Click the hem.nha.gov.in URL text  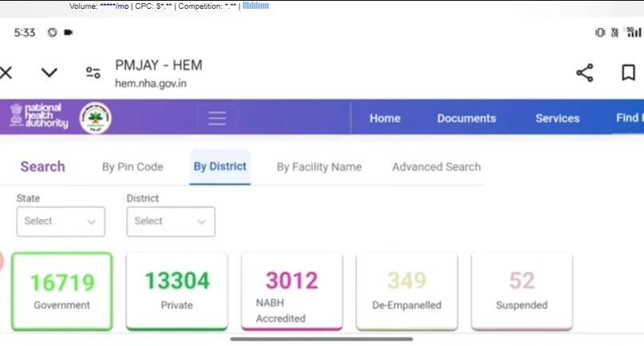(151, 84)
